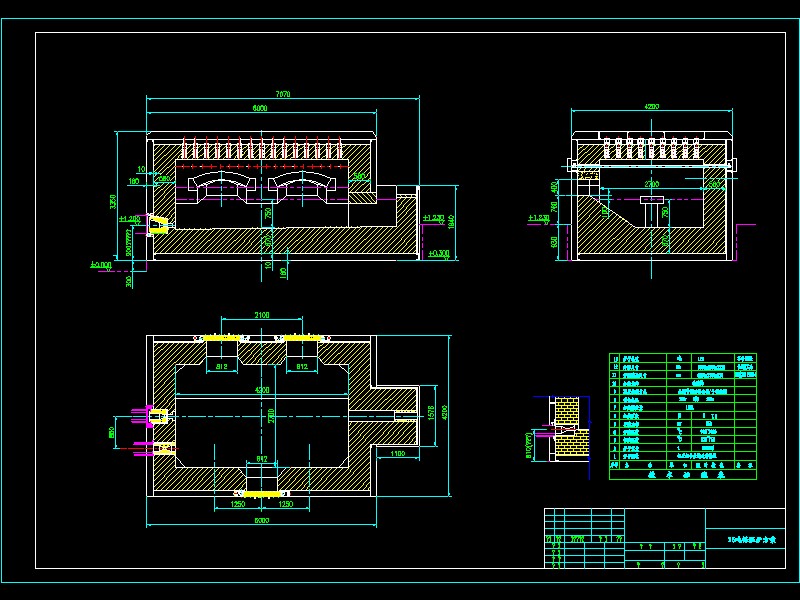Click the vertical 1576 dimension text
Viewport: 800px width, 600px height.
coord(431,414)
